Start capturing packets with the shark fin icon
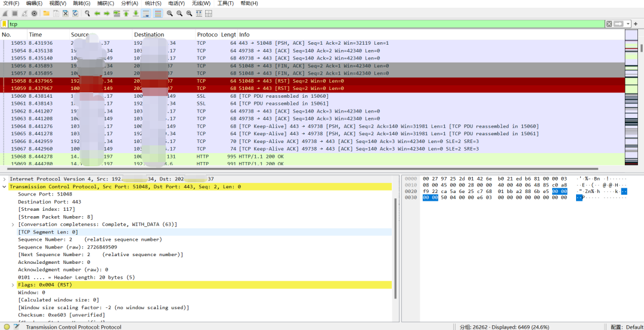The height and width of the screenshot is (330, 644). point(5,14)
